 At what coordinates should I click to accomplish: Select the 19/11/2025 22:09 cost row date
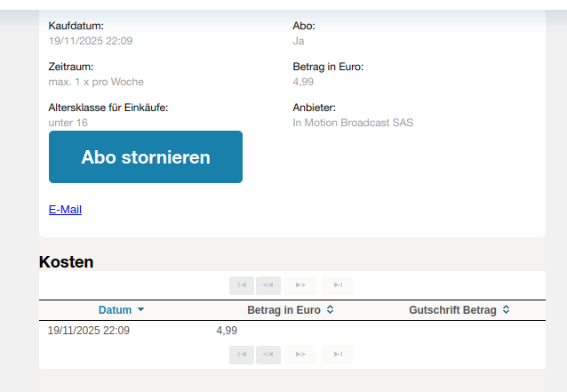click(89, 331)
